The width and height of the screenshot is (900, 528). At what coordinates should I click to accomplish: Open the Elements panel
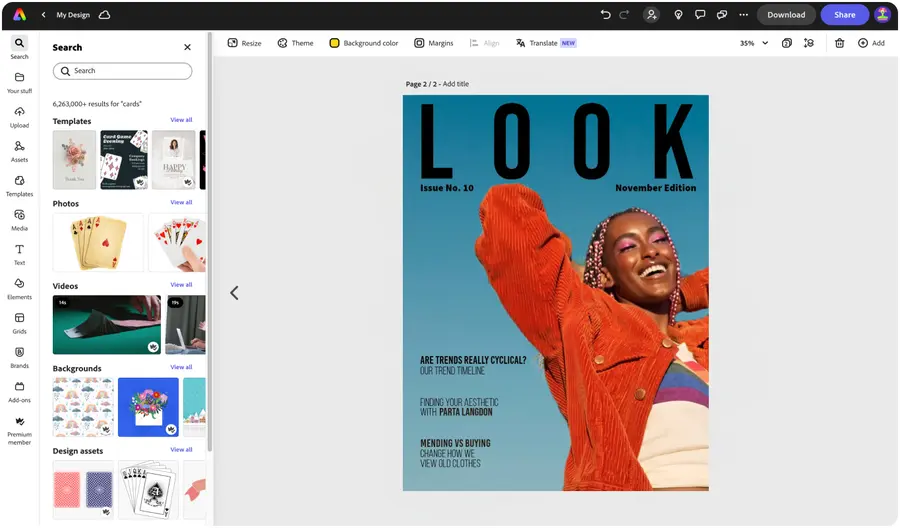(19, 288)
